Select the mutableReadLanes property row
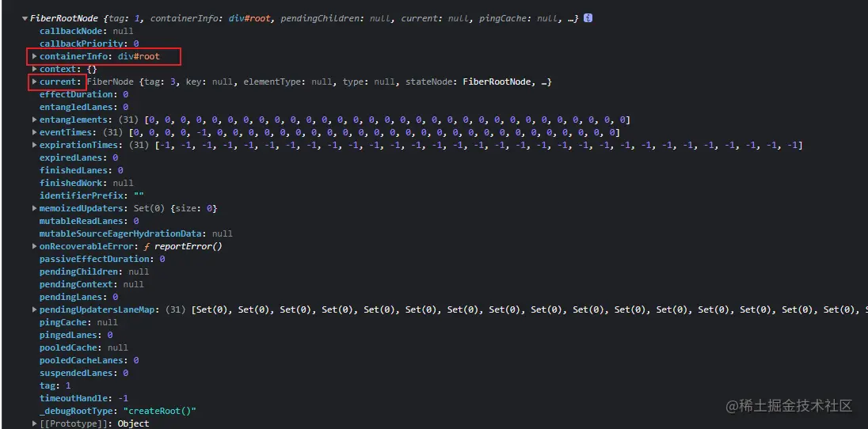 (x=89, y=221)
